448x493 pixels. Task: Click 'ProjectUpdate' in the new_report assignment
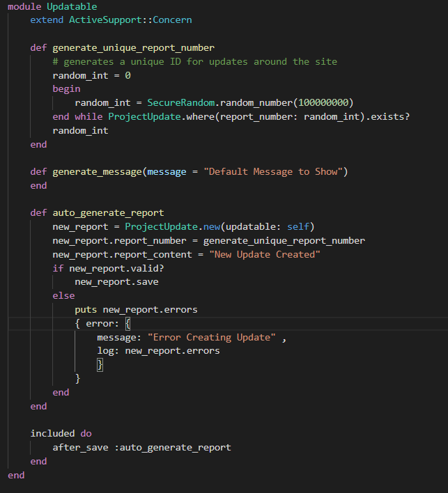[x=162, y=227]
